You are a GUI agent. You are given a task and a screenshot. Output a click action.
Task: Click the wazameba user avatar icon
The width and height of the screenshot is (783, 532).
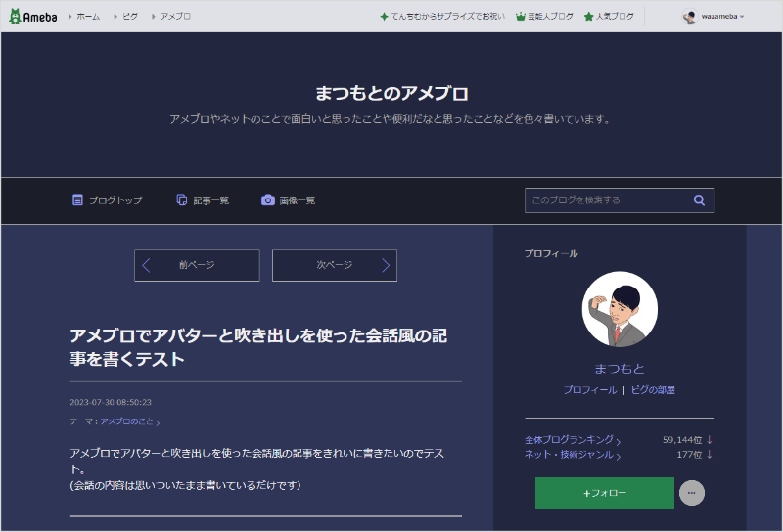[689, 17]
